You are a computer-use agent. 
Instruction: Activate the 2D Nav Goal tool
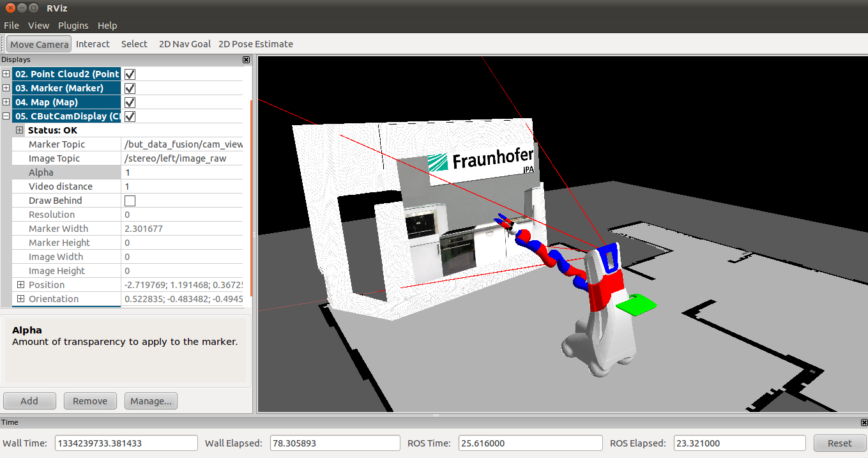click(185, 44)
